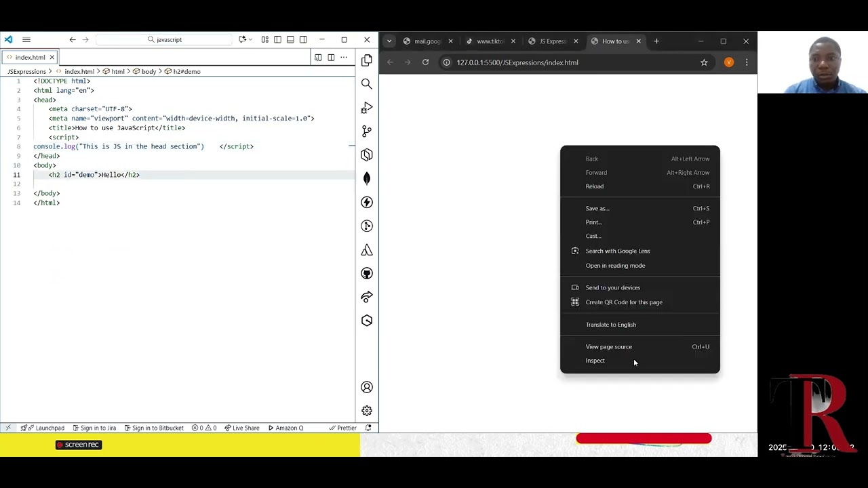Open the Explorer view in VS Code
The image size is (868, 488).
[x=367, y=60]
